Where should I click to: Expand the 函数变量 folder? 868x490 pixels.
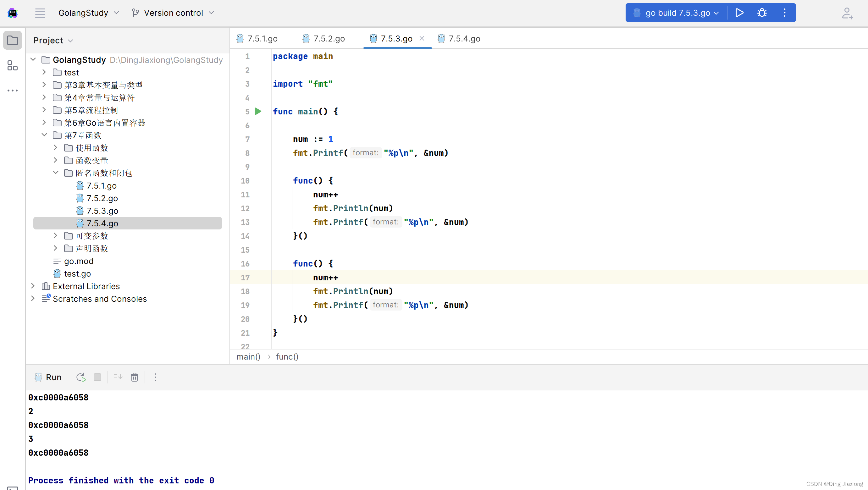click(56, 160)
